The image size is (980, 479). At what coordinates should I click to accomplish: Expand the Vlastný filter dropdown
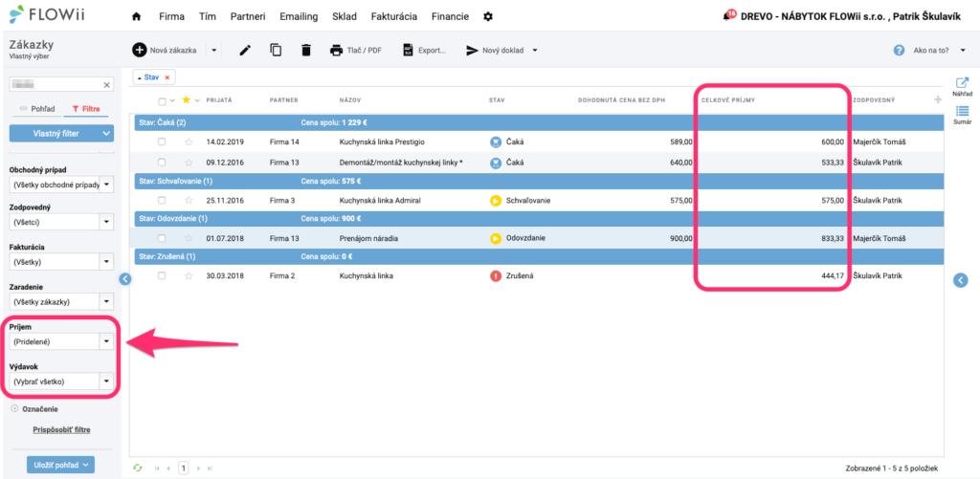106,133
